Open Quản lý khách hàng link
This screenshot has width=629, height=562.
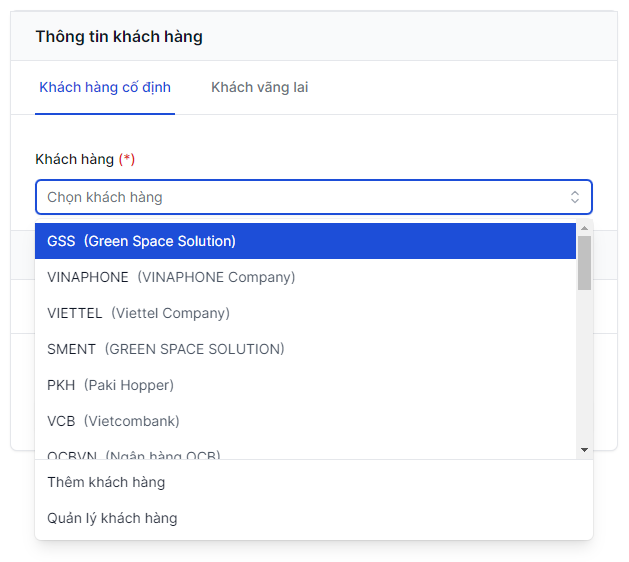(314, 518)
